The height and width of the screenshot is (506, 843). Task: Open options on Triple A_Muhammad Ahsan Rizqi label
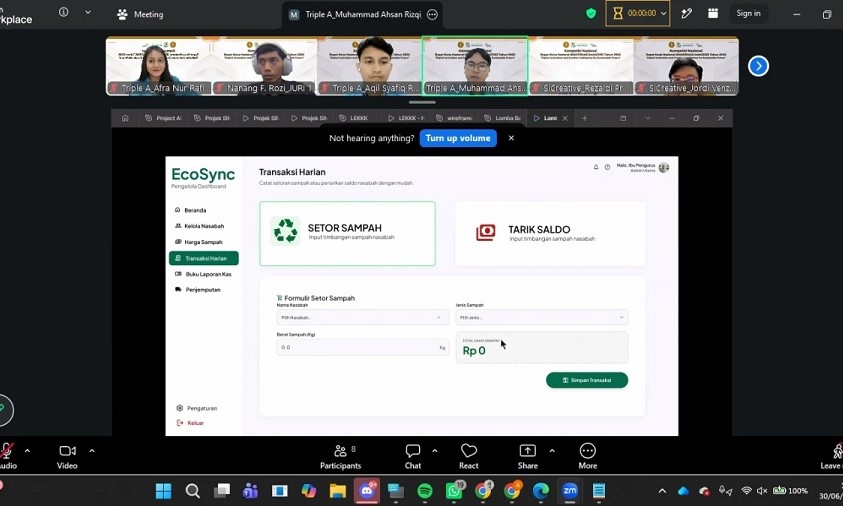(x=432, y=15)
